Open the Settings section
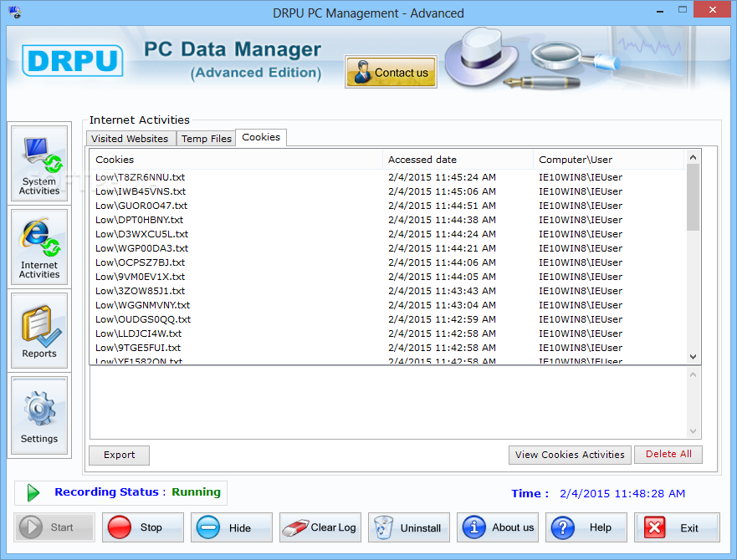This screenshot has width=737, height=560. (39, 415)
